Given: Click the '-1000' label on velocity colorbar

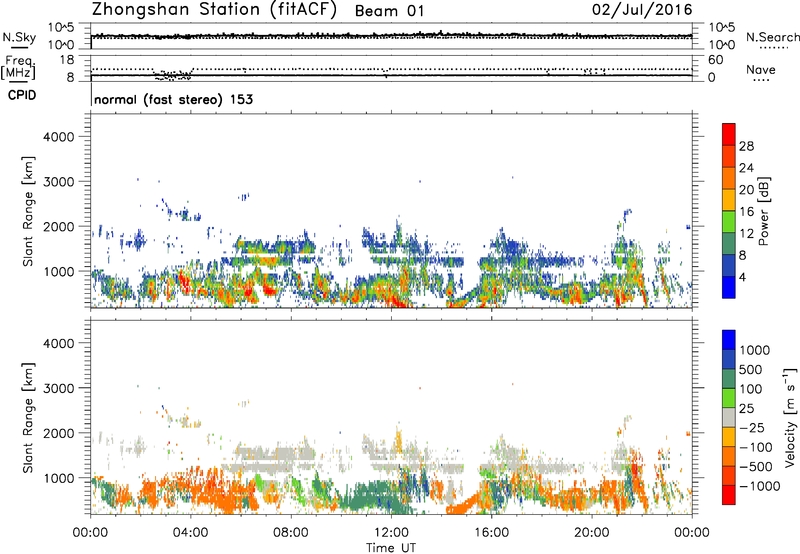Looking at the screenshot, I should point(760,486).
